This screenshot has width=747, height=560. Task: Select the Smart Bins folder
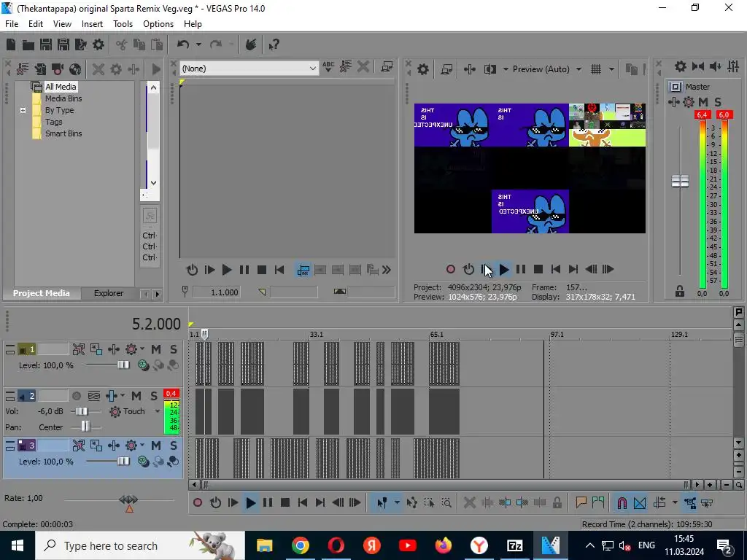(x=63, y=134)
